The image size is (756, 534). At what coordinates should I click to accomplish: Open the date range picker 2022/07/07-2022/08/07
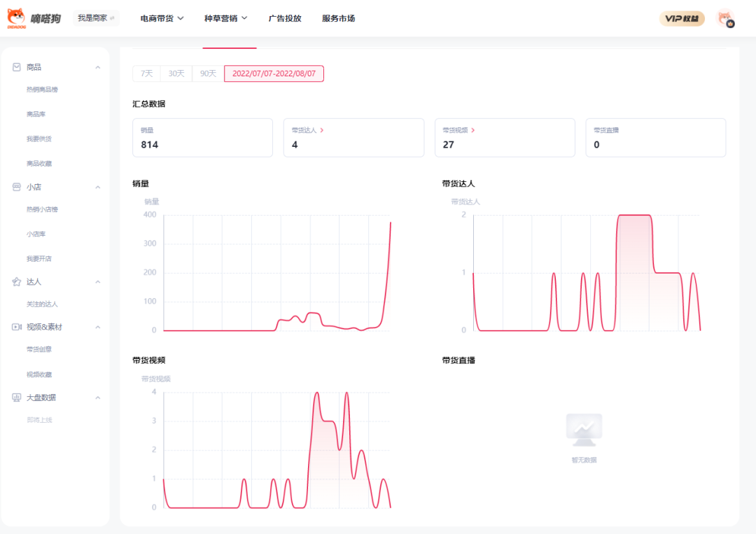click(x=274, y=73)
